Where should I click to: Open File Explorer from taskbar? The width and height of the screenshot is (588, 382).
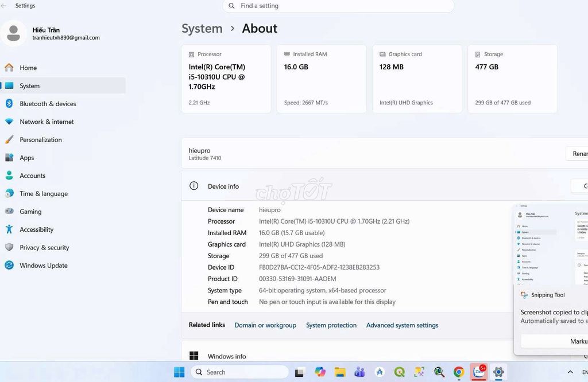[x=340, y=372]
